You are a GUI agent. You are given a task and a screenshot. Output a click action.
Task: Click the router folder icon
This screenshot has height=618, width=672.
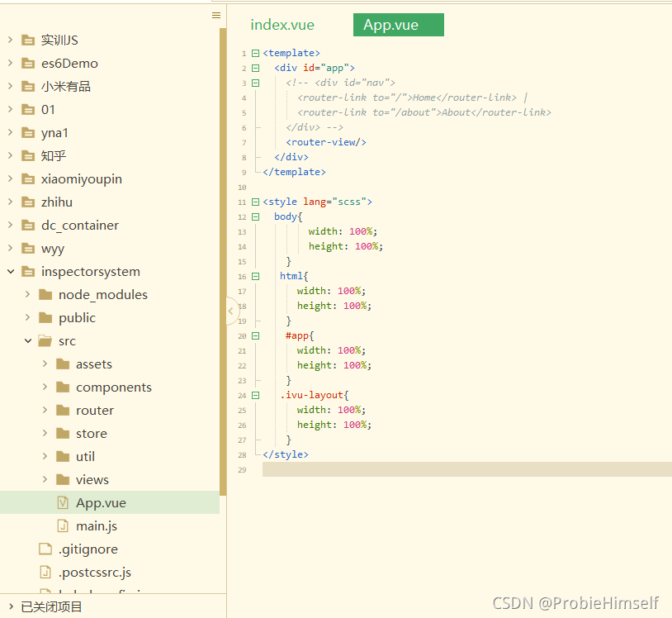click(63, 411)
